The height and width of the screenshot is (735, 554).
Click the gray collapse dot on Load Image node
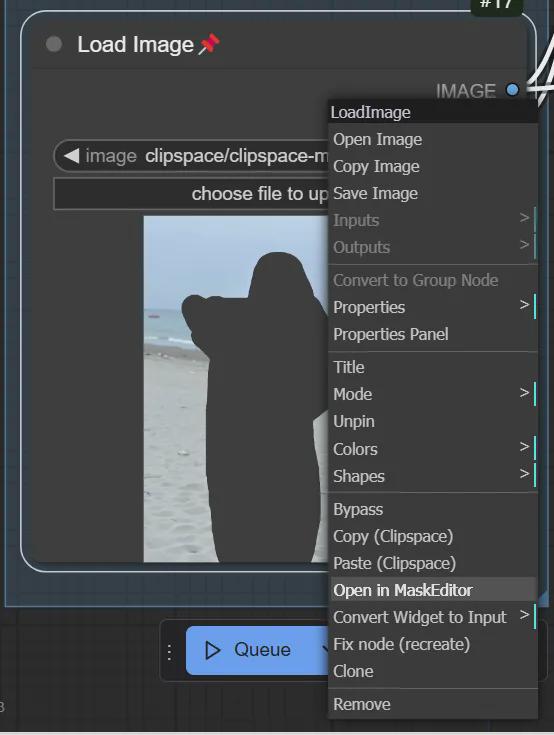point(54,45)
